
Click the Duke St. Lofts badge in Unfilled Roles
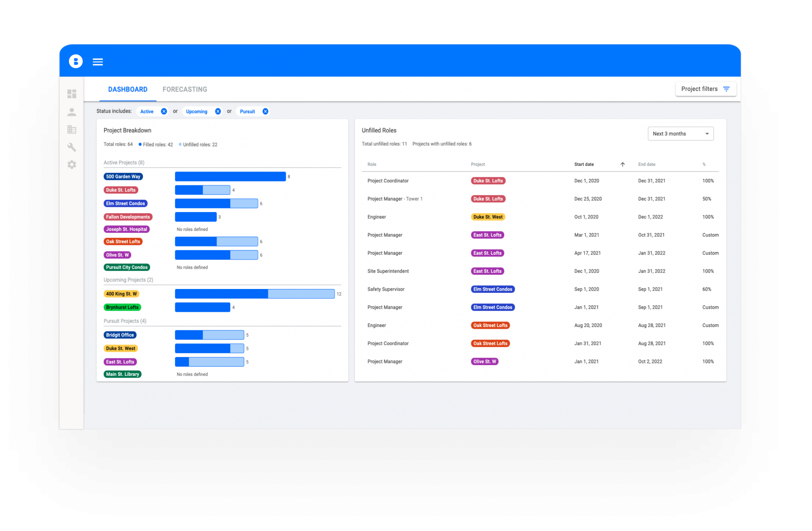[x=488, y=181]
